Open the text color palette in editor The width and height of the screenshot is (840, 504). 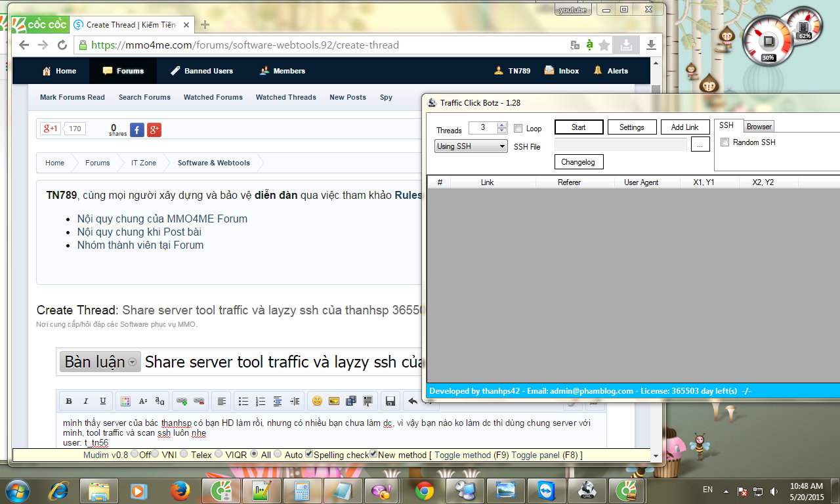125,401
